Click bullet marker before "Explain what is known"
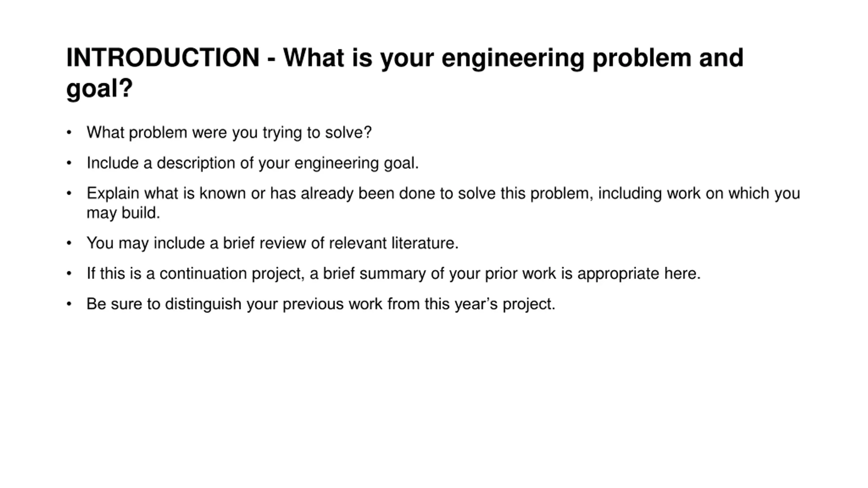 [69, 194]
